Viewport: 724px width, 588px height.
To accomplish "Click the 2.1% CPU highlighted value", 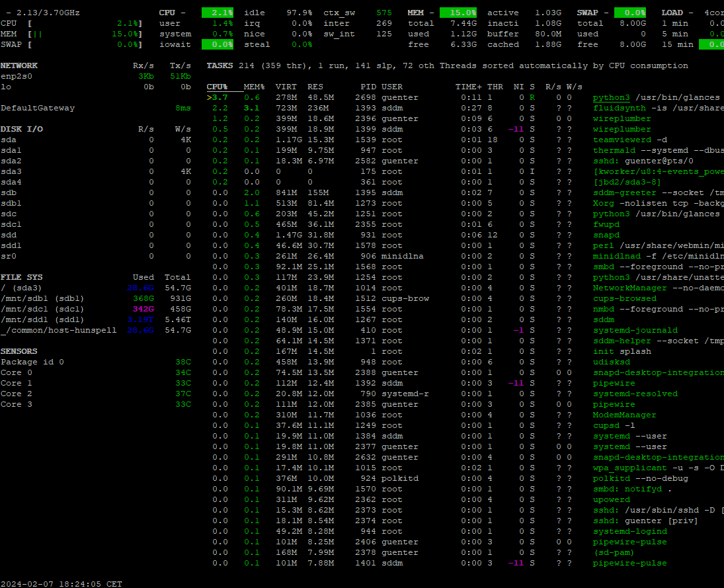I will 218,13.
